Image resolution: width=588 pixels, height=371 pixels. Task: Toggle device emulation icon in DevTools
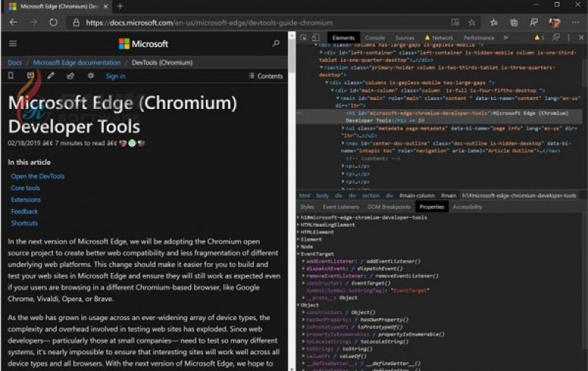[x=316, y=37]
